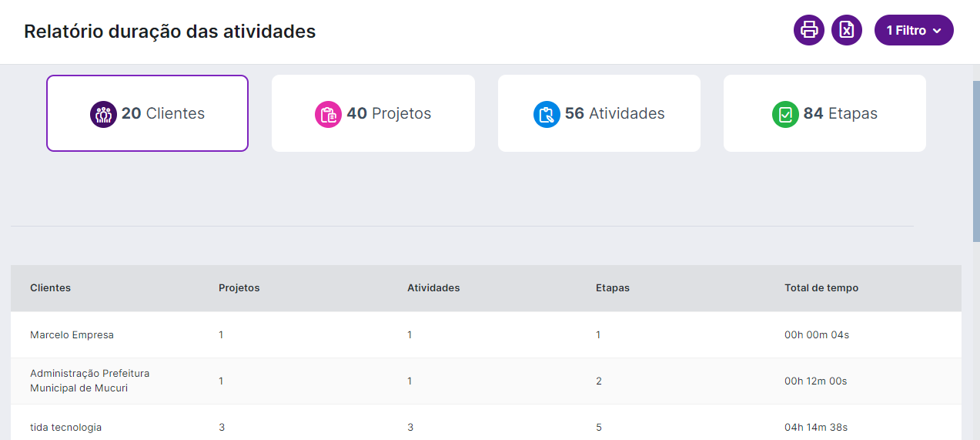
Task: Select the 20 Clientes card
Action: point(147,113)
